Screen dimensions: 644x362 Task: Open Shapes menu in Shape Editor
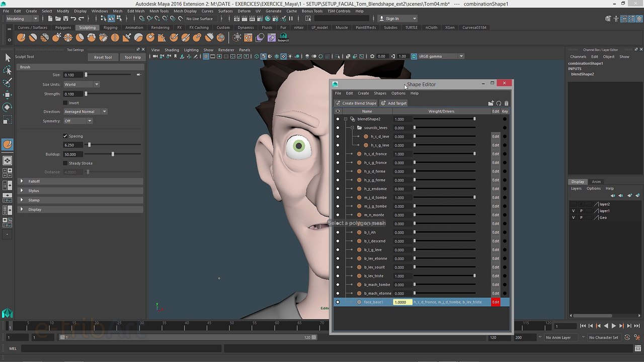click(x=380, y=93)
